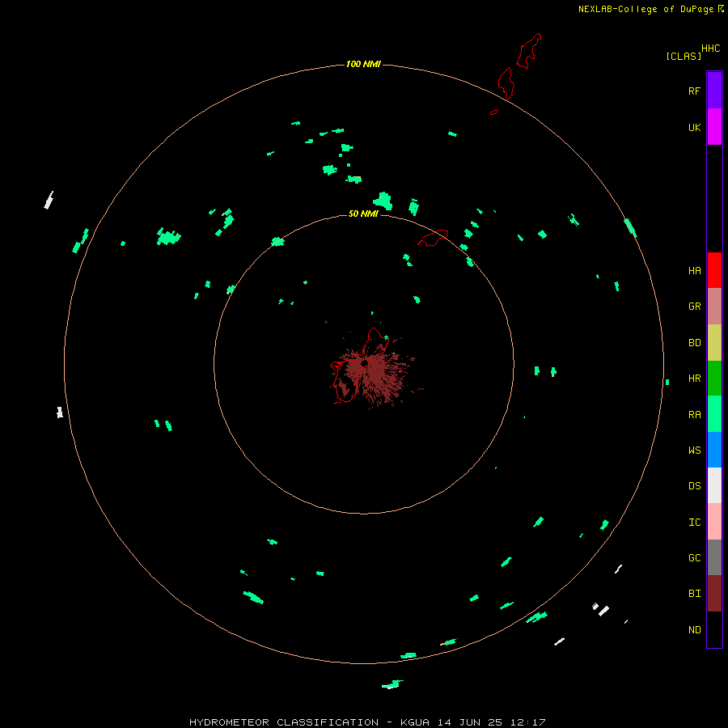Viewport: 728px width, 728px height.
Task: Click the white DS color swatch
Action: coord(714,485)
